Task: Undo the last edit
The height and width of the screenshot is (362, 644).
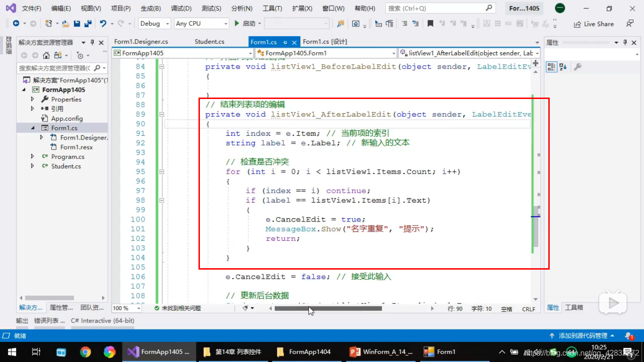Action: tap(103, 24)
